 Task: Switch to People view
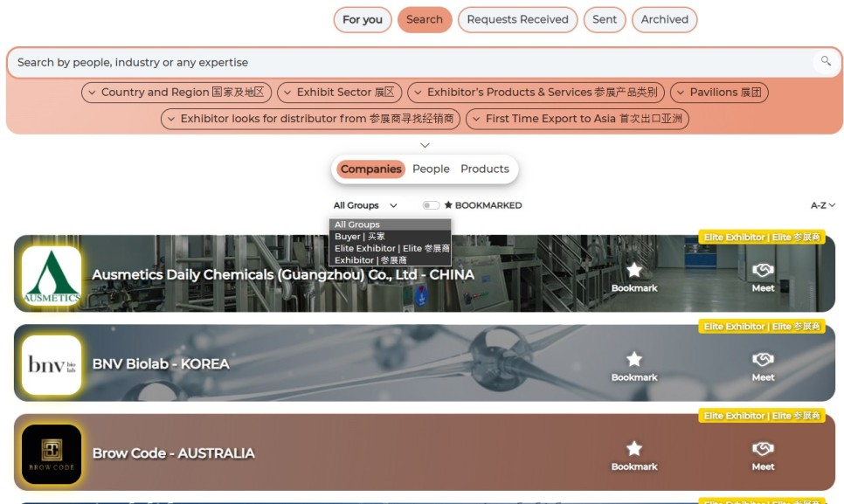431,169
